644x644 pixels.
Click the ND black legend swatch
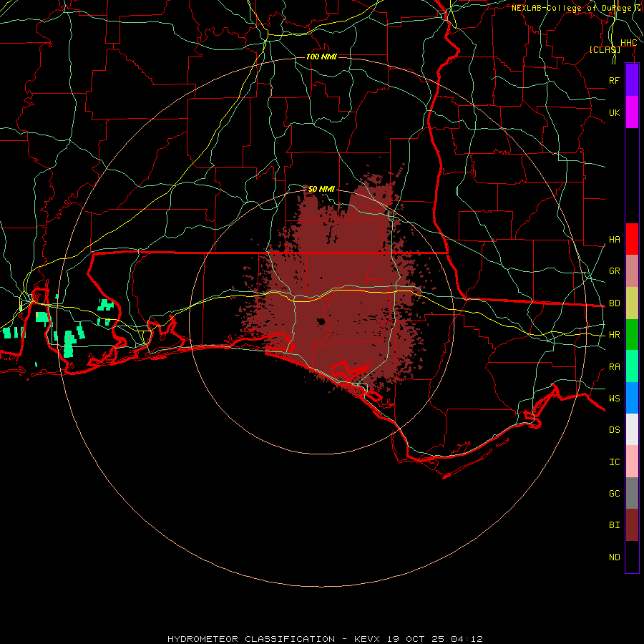click(632, 557)
